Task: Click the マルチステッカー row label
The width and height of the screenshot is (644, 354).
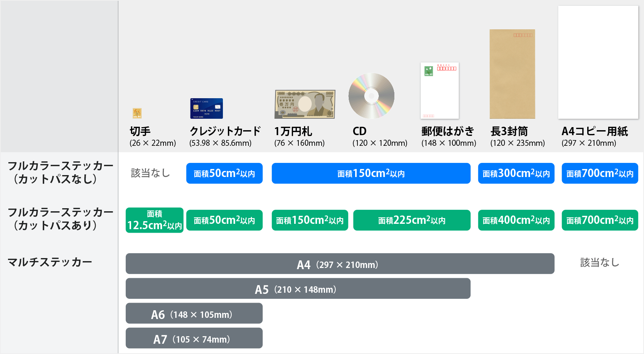Action: tap(50, 262)
